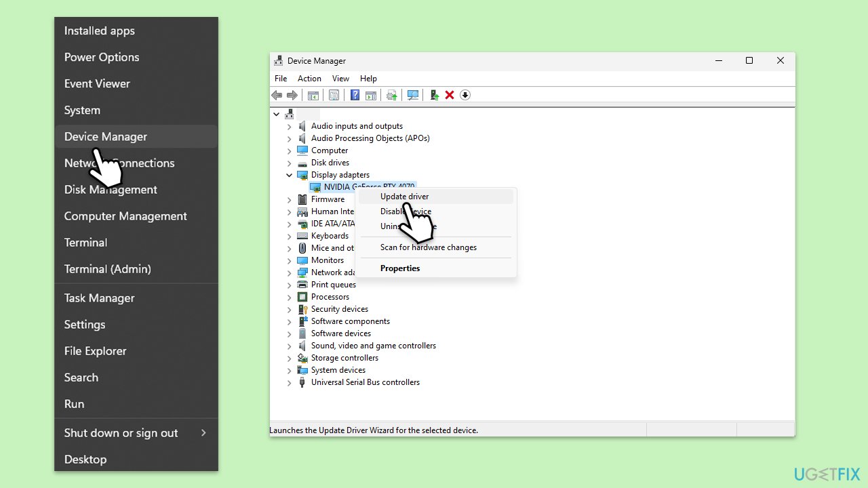Open the Run dialog entry
868x488 pixels.
(136, 403)
